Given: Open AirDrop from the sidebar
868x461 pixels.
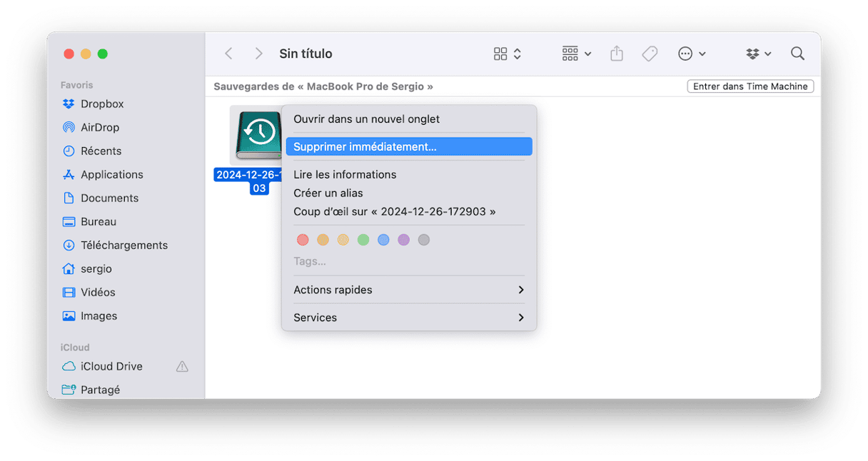Looking at the screenshot, I should (100, 127).
